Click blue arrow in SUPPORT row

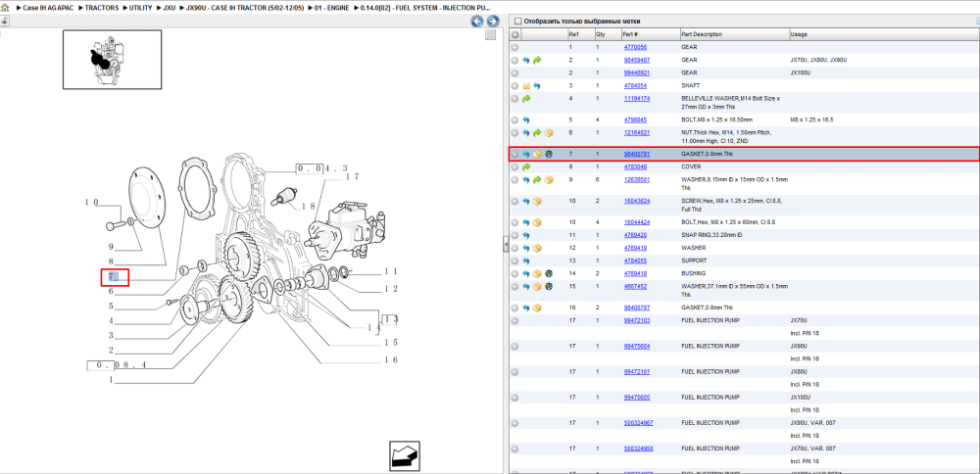[525, 261]
